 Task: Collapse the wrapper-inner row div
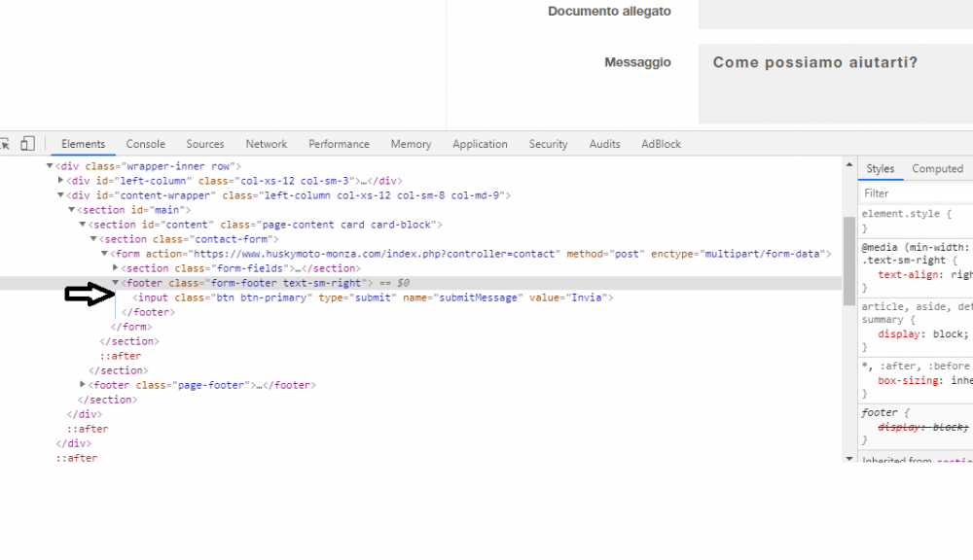click(x=51, y=166)
